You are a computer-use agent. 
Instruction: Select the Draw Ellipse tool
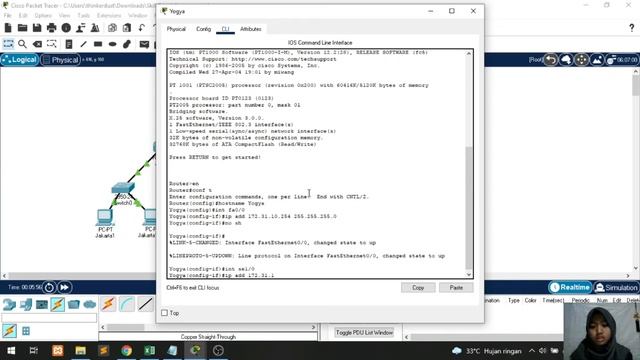tap(113, 44)
